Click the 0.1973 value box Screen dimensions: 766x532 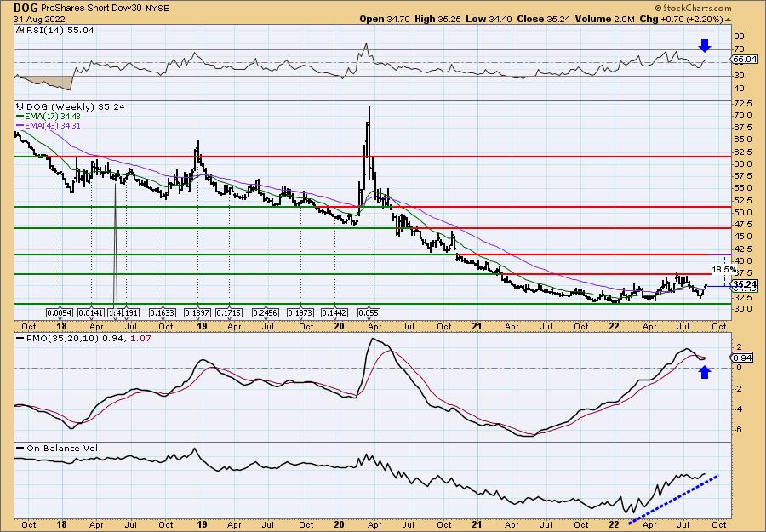coord(300,312)
